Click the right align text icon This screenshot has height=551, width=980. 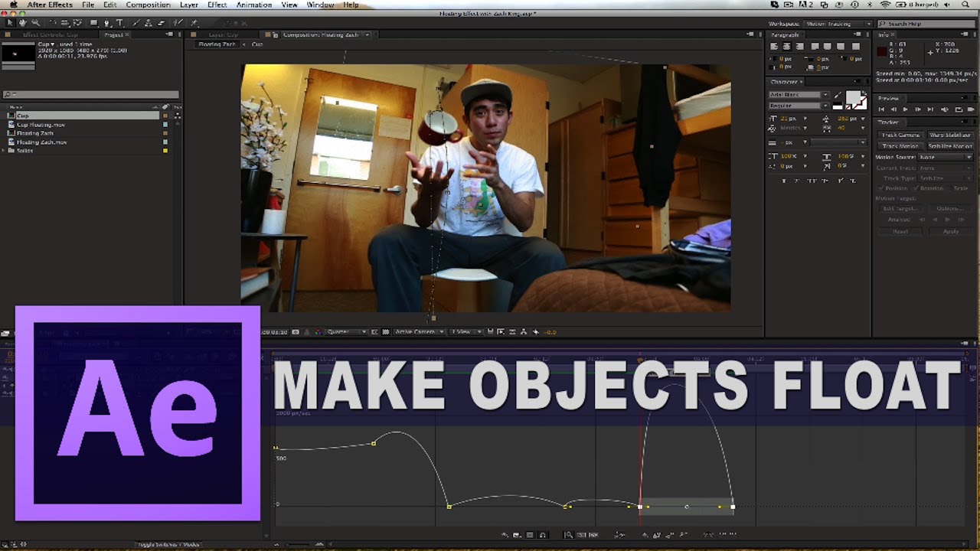pos(799,46)
